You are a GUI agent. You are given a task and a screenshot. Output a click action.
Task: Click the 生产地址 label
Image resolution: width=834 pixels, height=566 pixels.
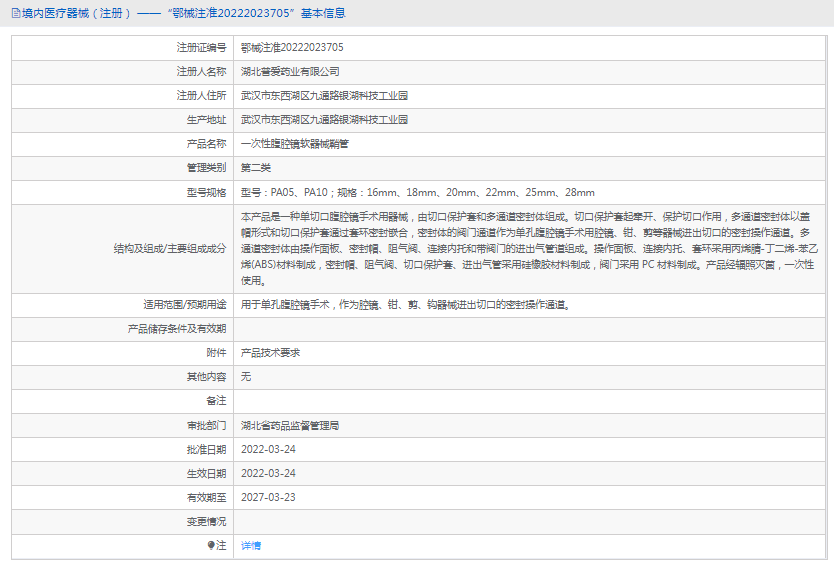tap(206, 120)
